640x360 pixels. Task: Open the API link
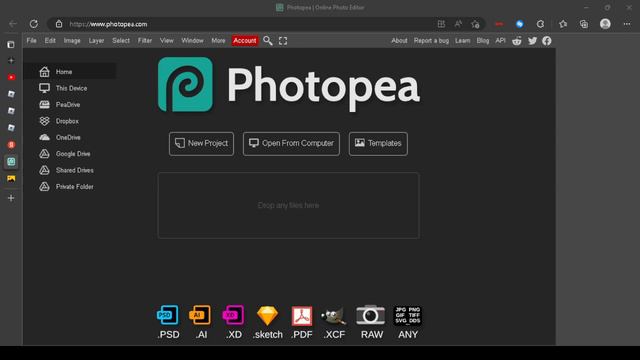pyautogui.click(x=500, y=40)
